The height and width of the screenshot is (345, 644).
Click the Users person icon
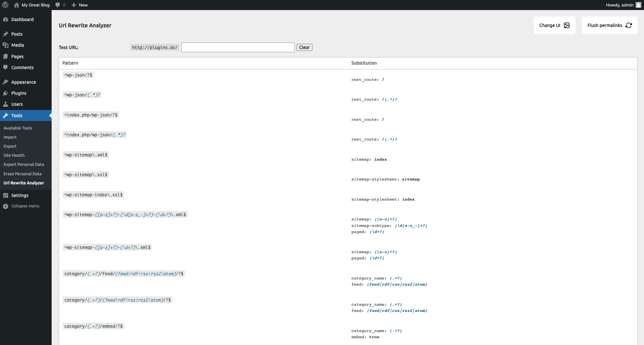[6, 104]
